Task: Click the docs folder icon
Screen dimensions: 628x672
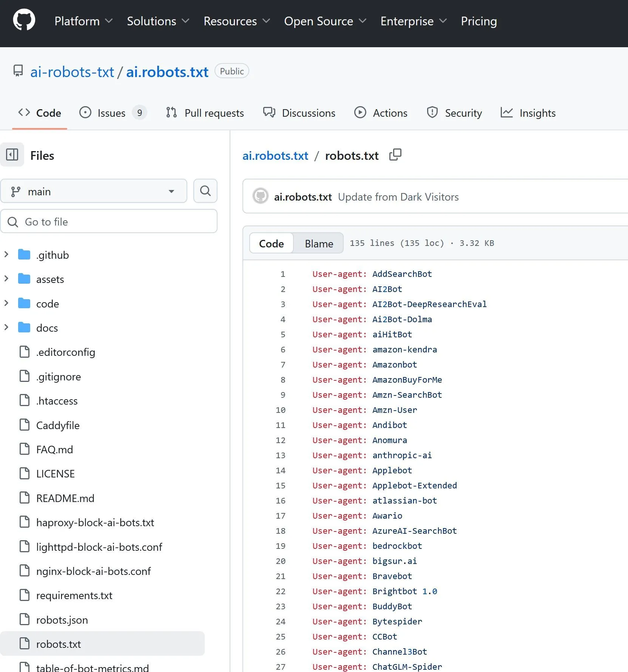Action: [x=24, y=328]
